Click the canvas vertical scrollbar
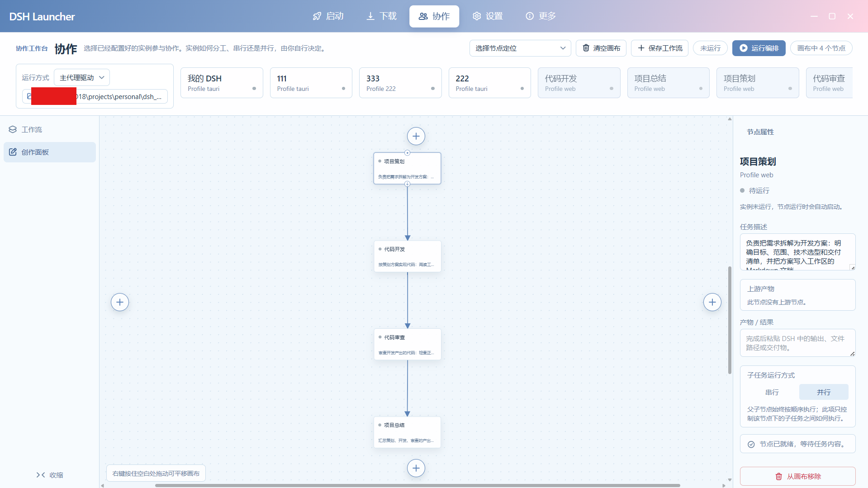This screenshot has width=868, height=488. coord(730,320)
